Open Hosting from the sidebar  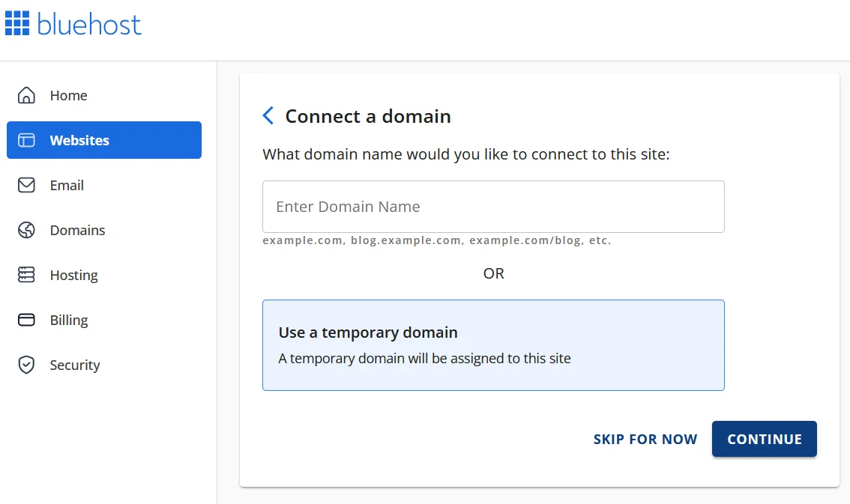coord(73,275)
